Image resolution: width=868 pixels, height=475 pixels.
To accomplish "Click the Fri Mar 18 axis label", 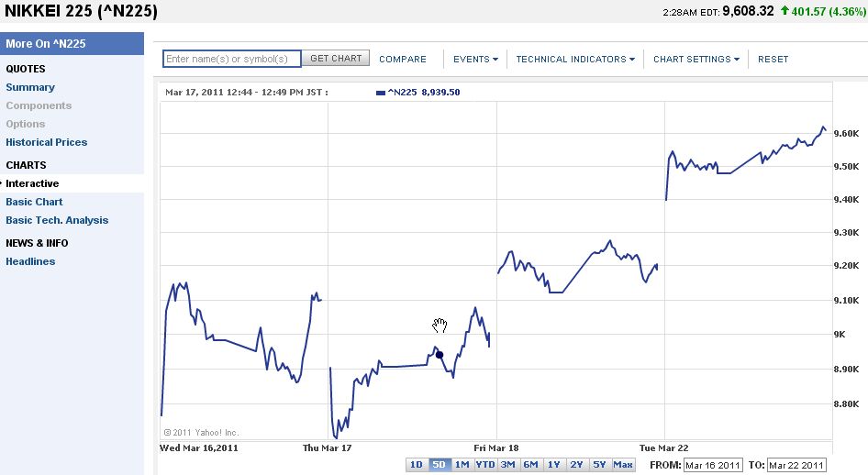I will 496,447.
